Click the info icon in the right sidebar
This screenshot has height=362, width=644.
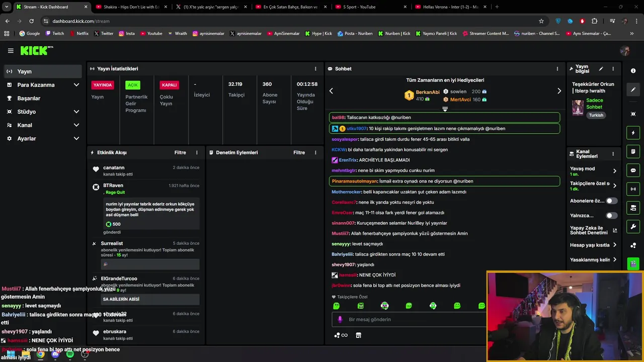(633, 71)
